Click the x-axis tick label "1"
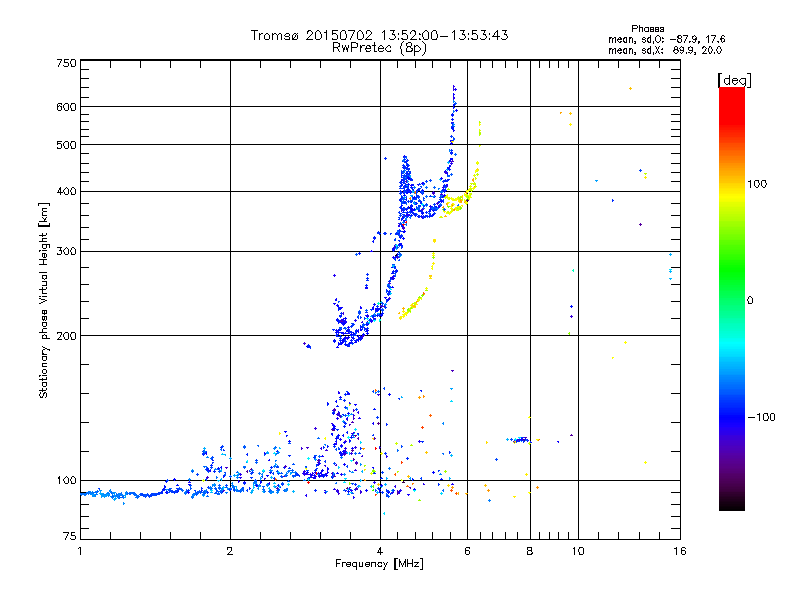800x600 pixels. click(x=80, y=551)
